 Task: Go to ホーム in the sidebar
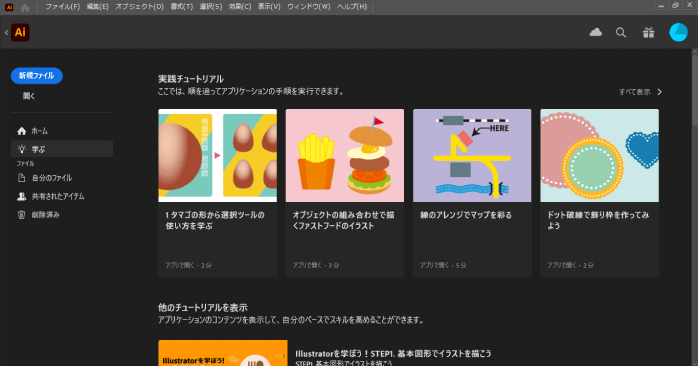tap(62, 131)
